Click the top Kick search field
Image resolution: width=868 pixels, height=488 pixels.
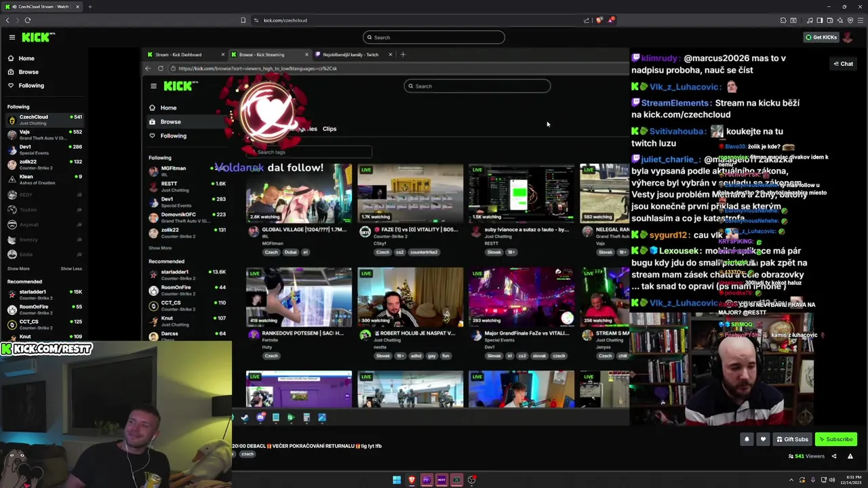(x=434, y=37)
